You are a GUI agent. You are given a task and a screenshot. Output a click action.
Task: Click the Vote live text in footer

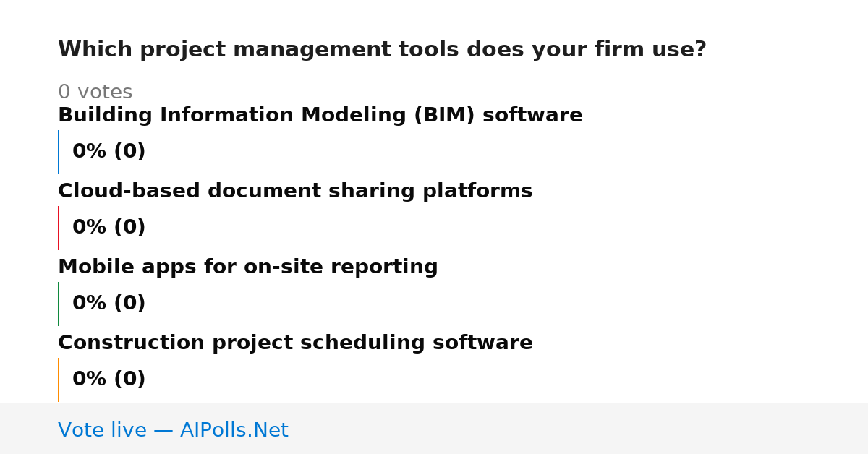click(102, 431)
